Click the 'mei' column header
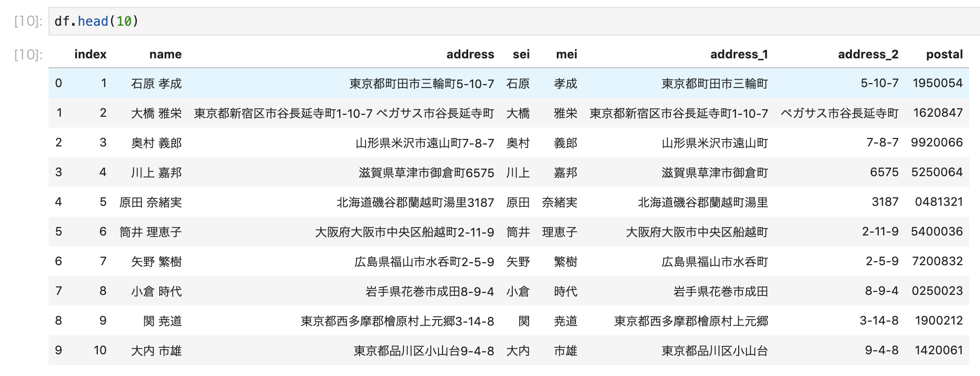Viewport: 980px width, 376px height. pyautogui.click(x=567, y=54)
